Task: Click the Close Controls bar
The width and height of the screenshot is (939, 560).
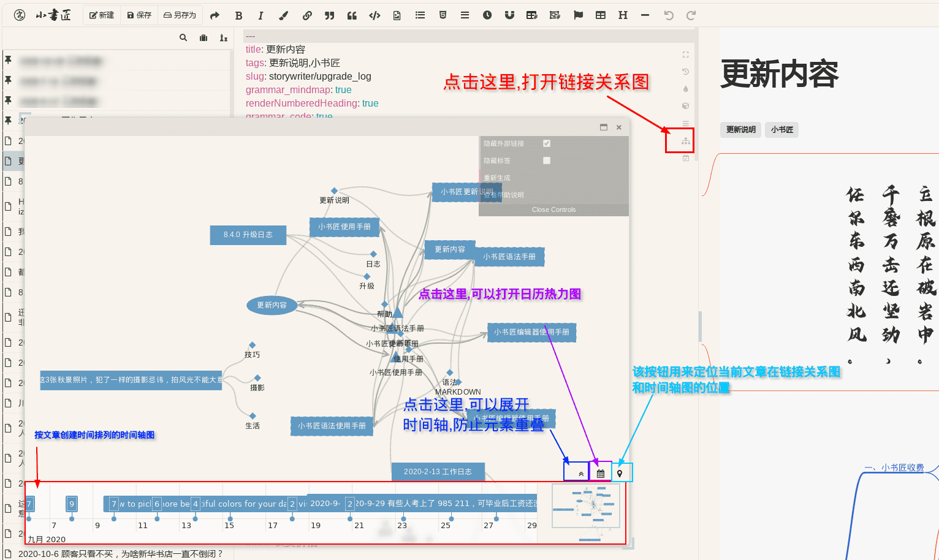Action: [554, 210]
